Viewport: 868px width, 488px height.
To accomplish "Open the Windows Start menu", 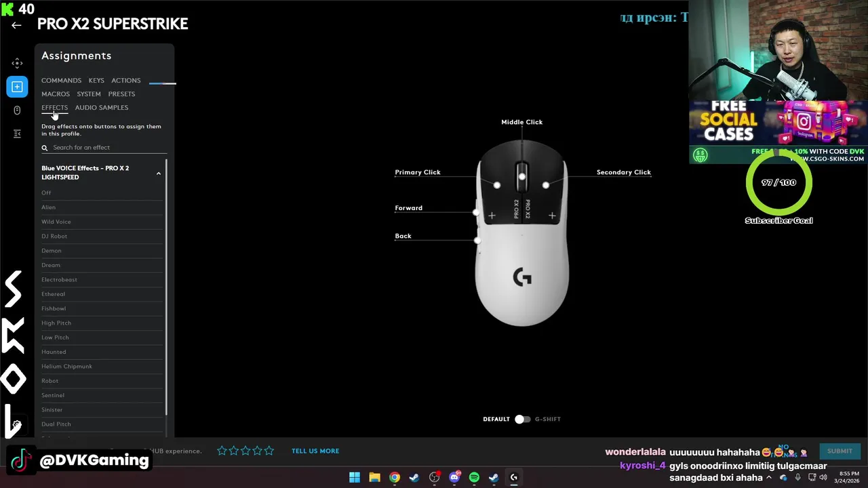I will (x=355, y=477).
